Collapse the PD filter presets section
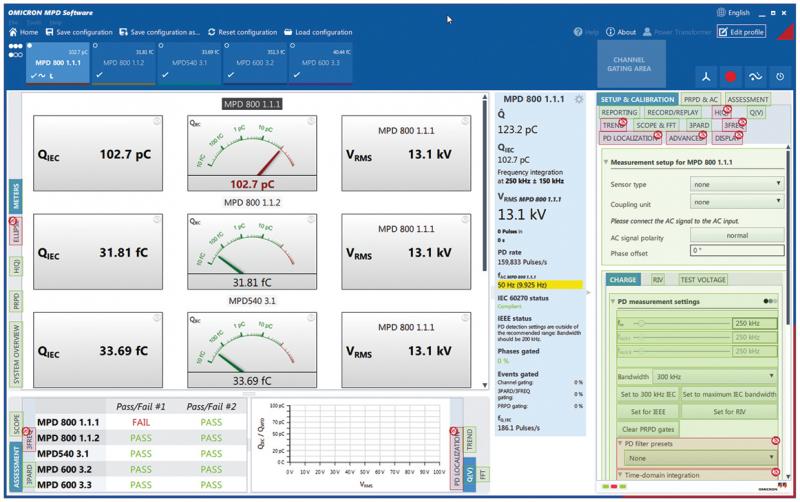This screenshot has height=502, width=800. point(620,443)
